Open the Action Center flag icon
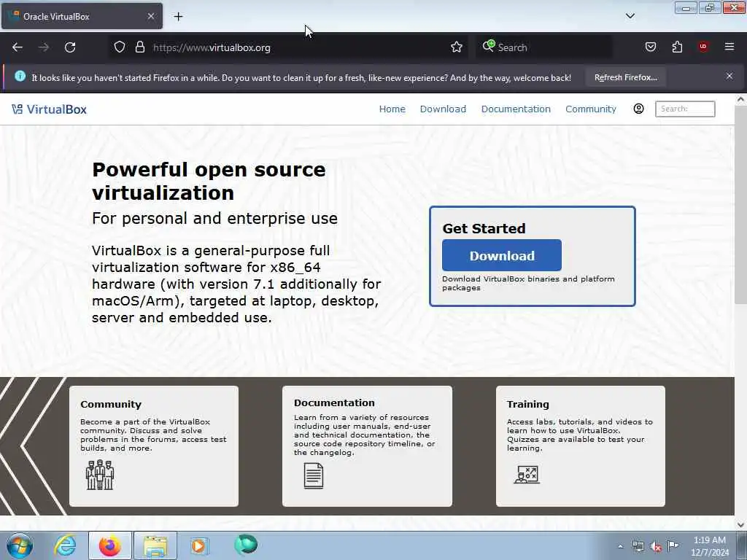Image resolution: width=747 pixels, height=560 pixels. point(673,545)
